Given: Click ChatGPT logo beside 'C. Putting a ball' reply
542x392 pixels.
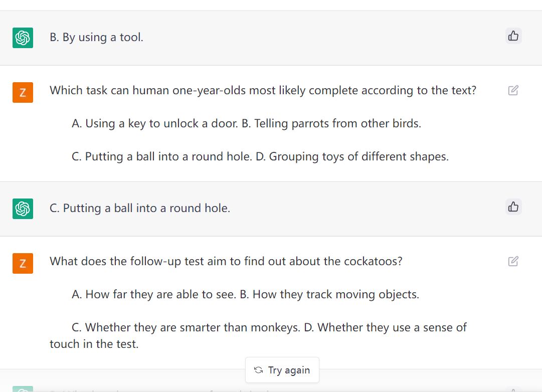Looking at the screenshot, I should [x=23, y=209].
